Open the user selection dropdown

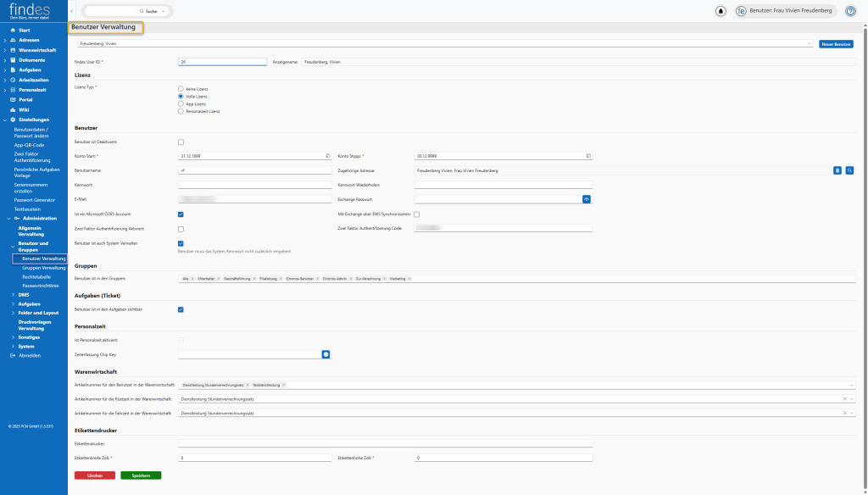pyautogui.click(x=810, y=43)
